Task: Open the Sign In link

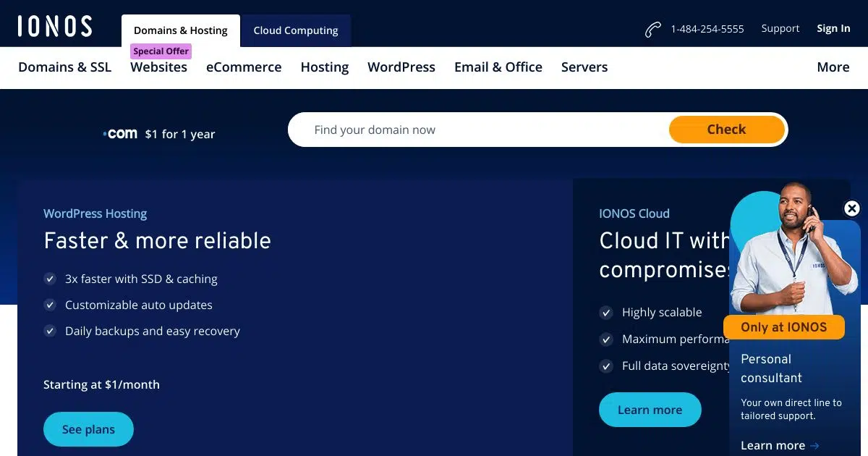Action: (x=833, y=29)
